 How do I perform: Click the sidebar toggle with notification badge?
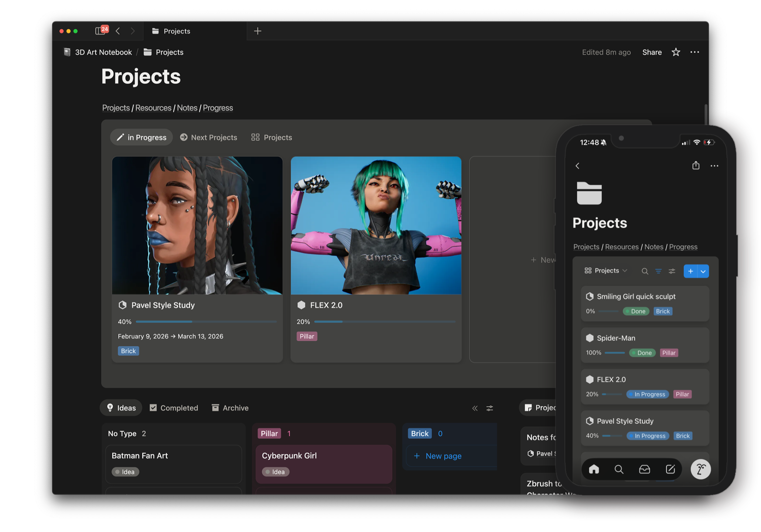[x=101, y=31]
